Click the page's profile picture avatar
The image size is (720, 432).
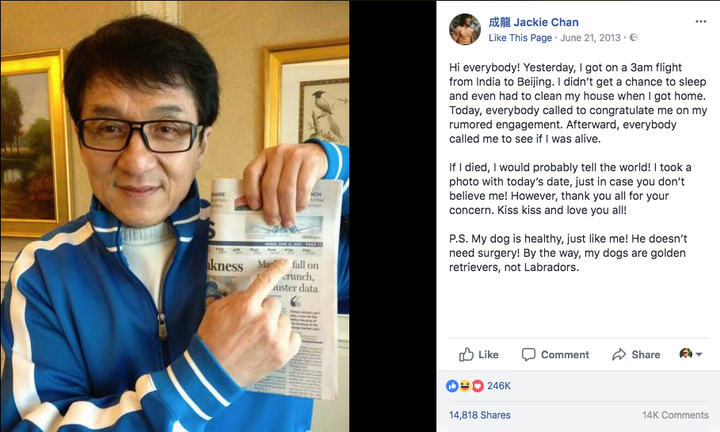click(465, 29)
